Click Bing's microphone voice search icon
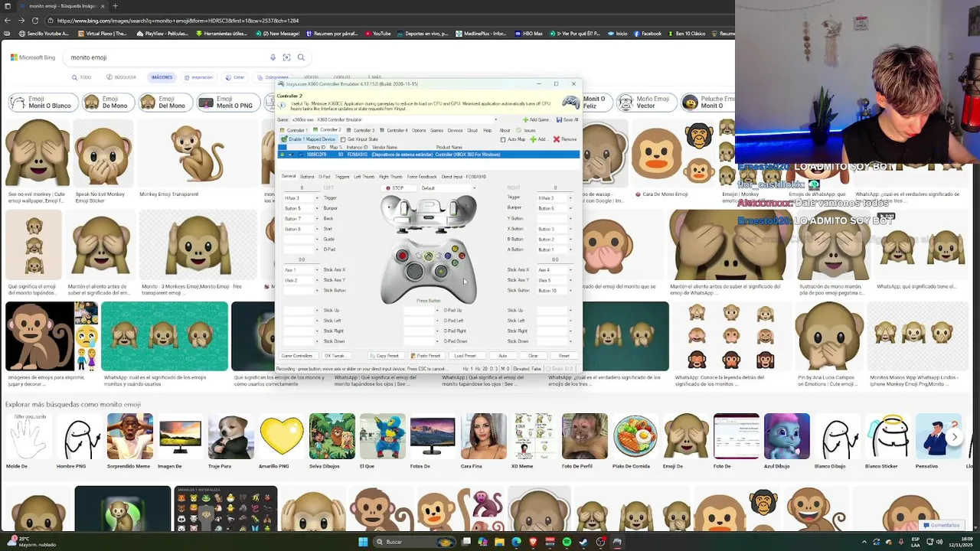980x551 pixels. pyautogui.click(x=273, y=57)
